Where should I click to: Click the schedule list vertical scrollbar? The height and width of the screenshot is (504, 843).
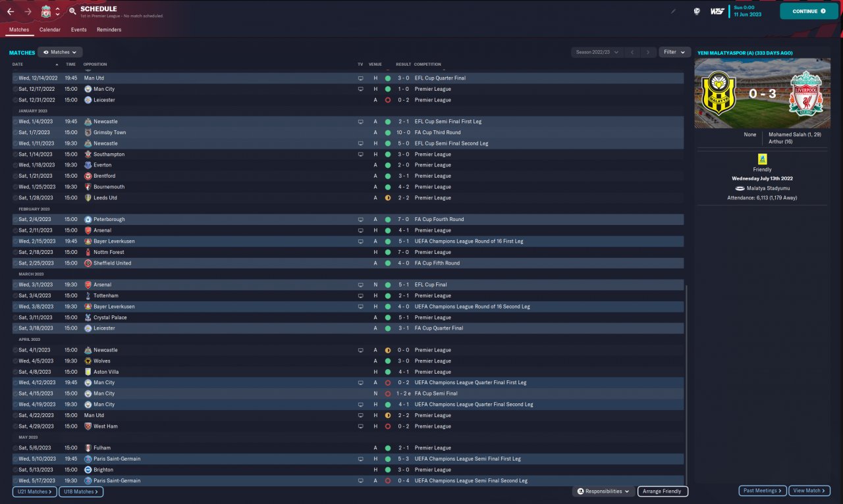(x=686, y=386)
